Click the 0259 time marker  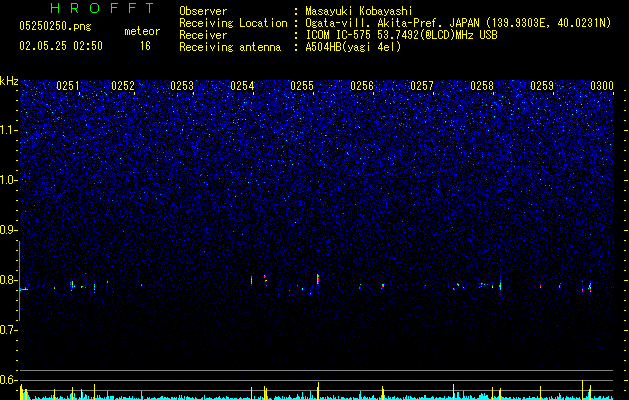click(542, 86)
